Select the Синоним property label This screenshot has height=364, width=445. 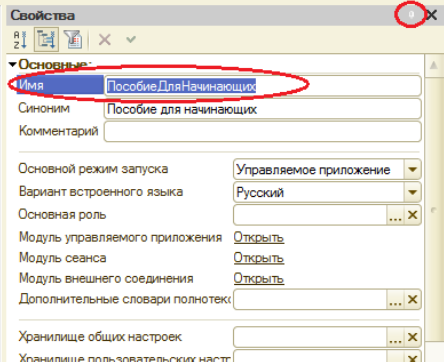44,108
